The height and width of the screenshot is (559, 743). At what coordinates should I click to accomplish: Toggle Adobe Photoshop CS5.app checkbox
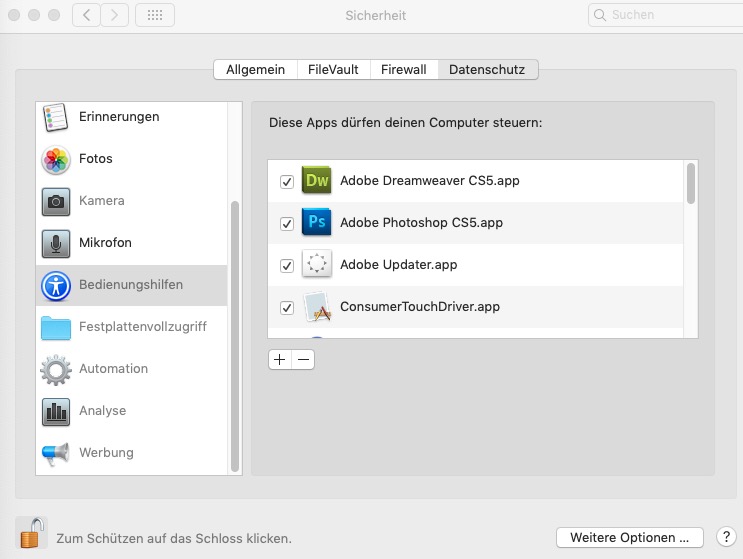[287, 224]
